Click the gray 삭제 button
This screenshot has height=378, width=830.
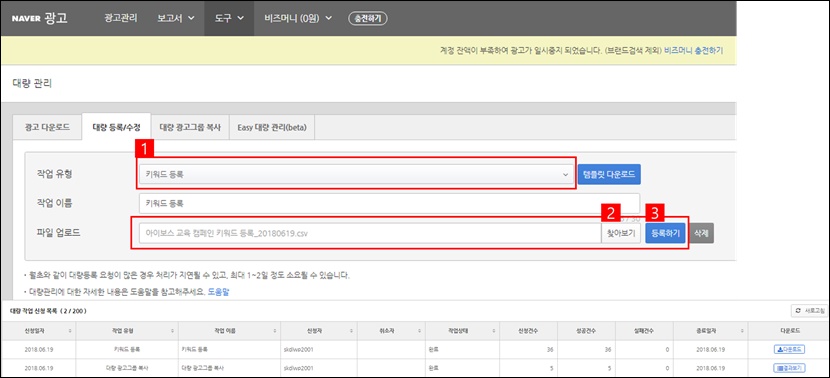[x=702, y=233]
